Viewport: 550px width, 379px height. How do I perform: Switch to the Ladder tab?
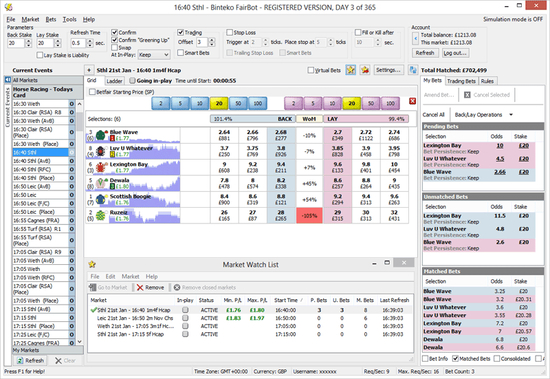114,81
